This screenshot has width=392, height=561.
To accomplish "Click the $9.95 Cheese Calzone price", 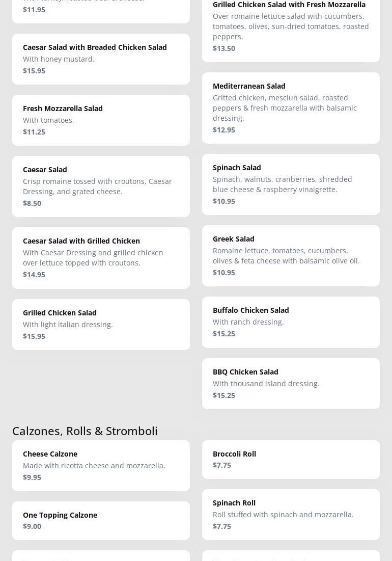I will (32, 477).
